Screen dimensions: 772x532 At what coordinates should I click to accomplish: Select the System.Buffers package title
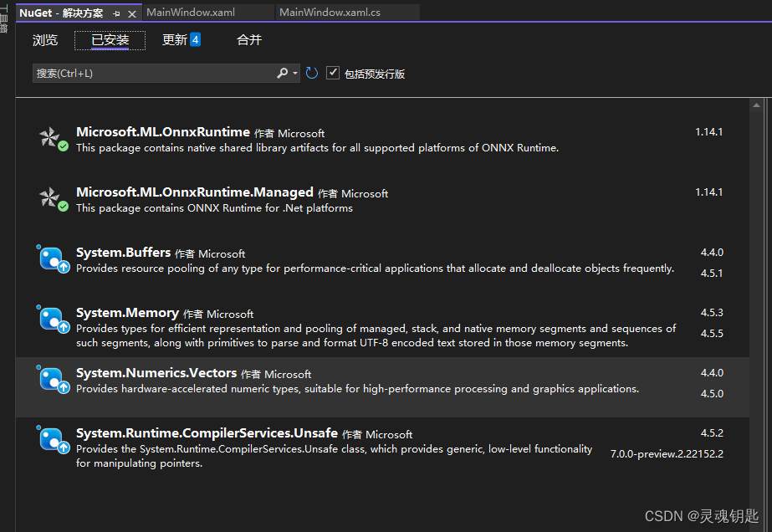coord(123,253)
